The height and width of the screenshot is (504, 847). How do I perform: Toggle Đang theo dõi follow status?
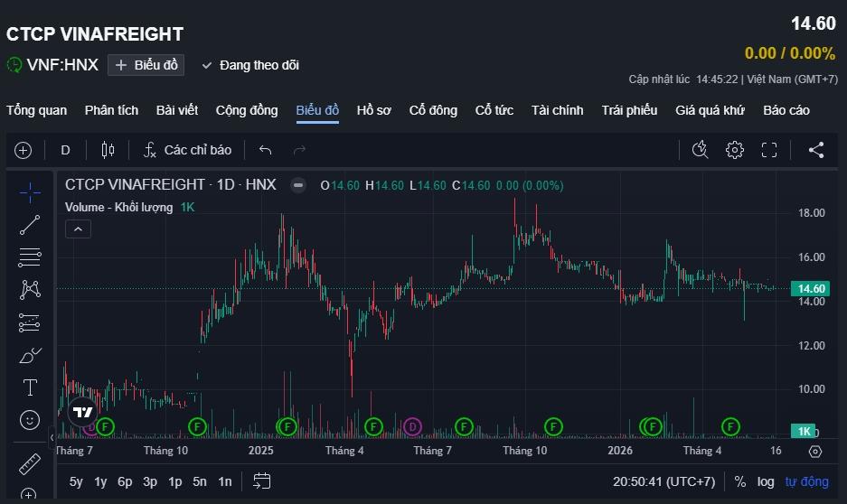point(250,65)
